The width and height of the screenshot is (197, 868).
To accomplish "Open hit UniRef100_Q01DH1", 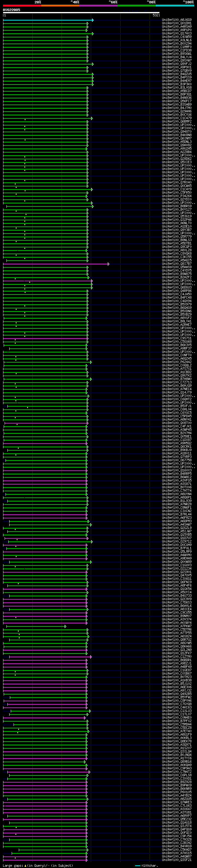I will (x=177, y=23).
